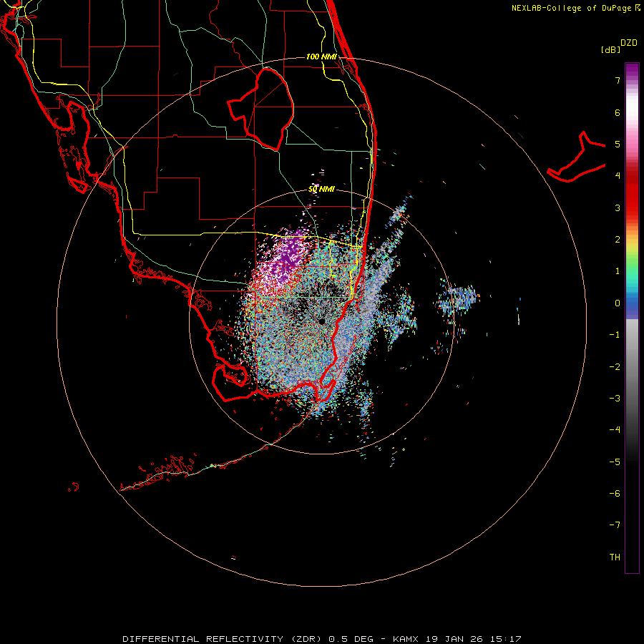644x644 pixels.
Task: Click the KAMX 19 JAN 26 15:17 timestamp
Action: click(457, 639)
